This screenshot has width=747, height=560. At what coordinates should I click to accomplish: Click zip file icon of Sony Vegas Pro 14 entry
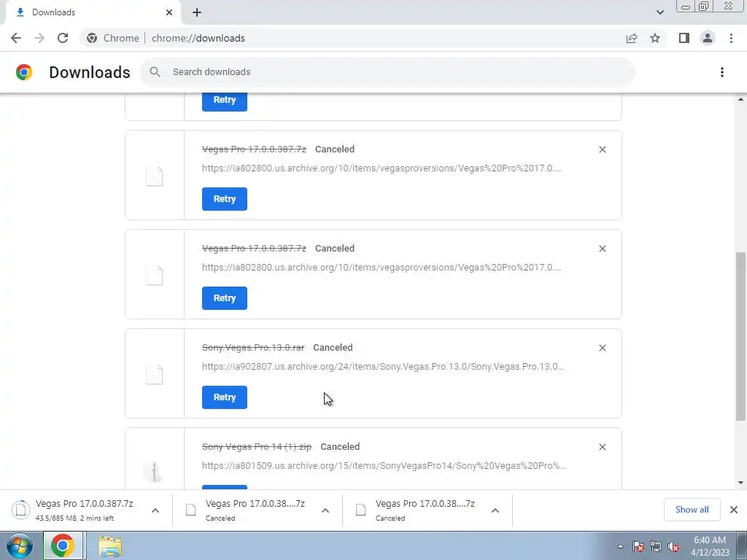coord(153,472)
